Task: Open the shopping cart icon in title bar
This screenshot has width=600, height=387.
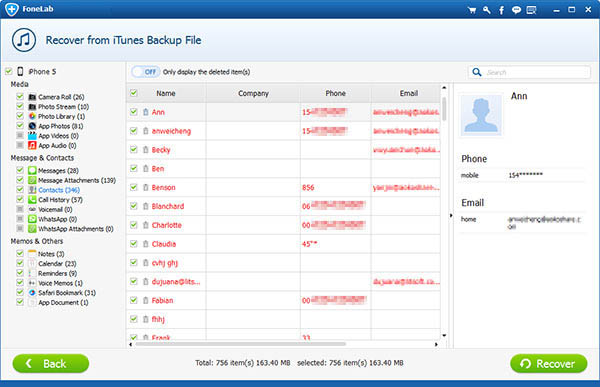Action: pyautogui.click(x=472, y=10)
